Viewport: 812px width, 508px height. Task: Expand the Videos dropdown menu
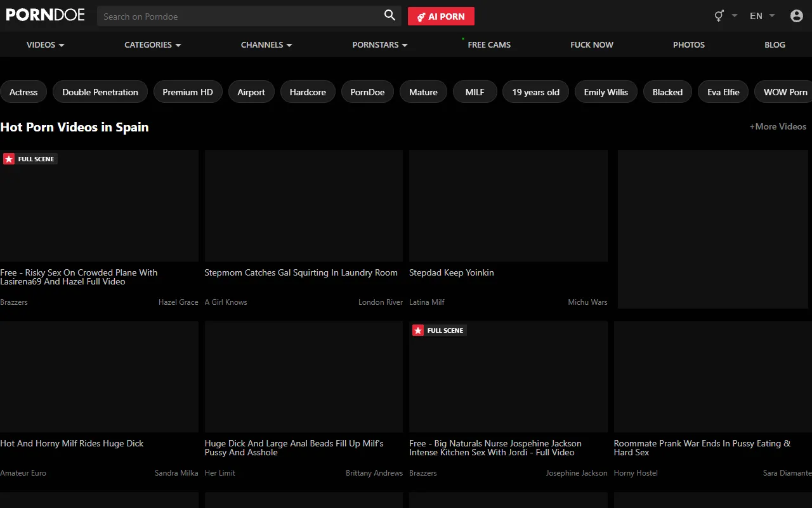click(x=46, y=44)
